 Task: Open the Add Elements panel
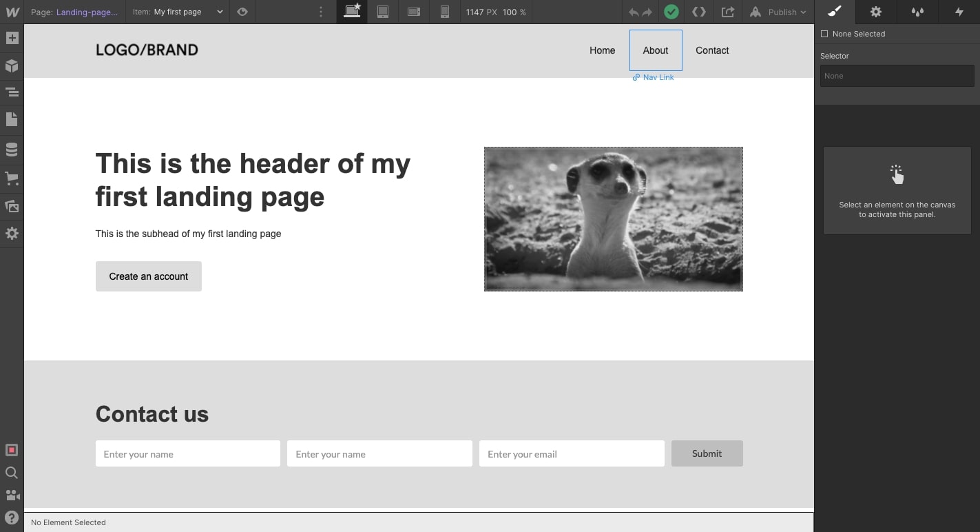point(11,37)
